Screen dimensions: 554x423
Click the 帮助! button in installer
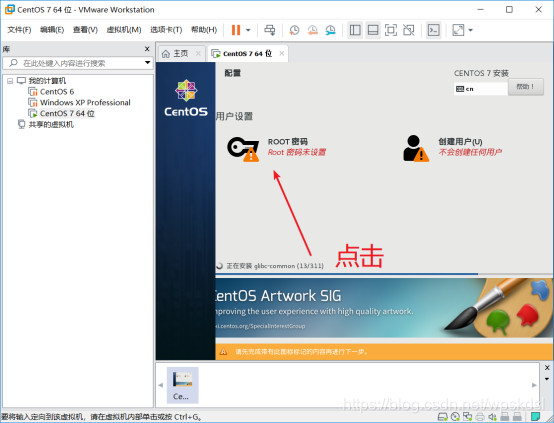pos(525,87)
